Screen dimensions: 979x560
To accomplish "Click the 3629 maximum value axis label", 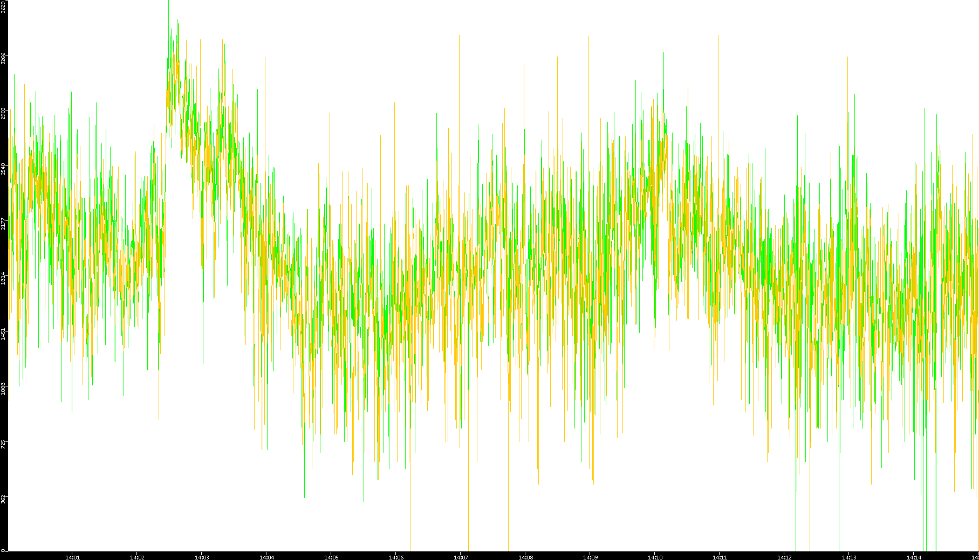I will tap(4, 6).
